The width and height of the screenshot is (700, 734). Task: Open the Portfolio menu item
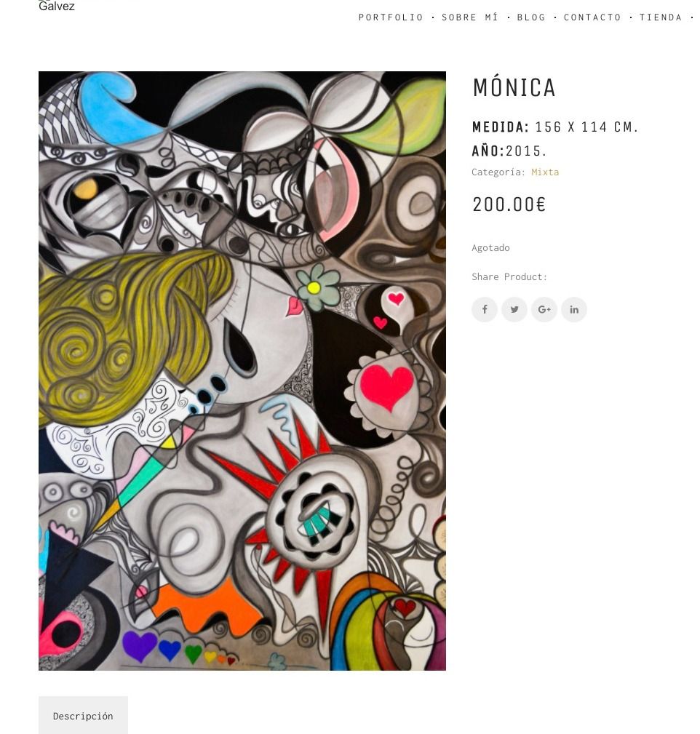[391, 17]
